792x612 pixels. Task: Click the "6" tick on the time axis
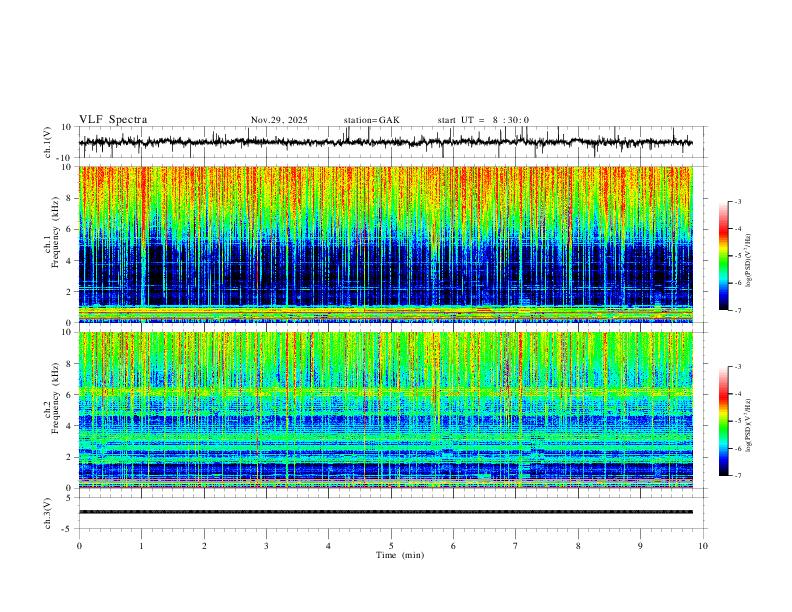click(x=453, y=546)
